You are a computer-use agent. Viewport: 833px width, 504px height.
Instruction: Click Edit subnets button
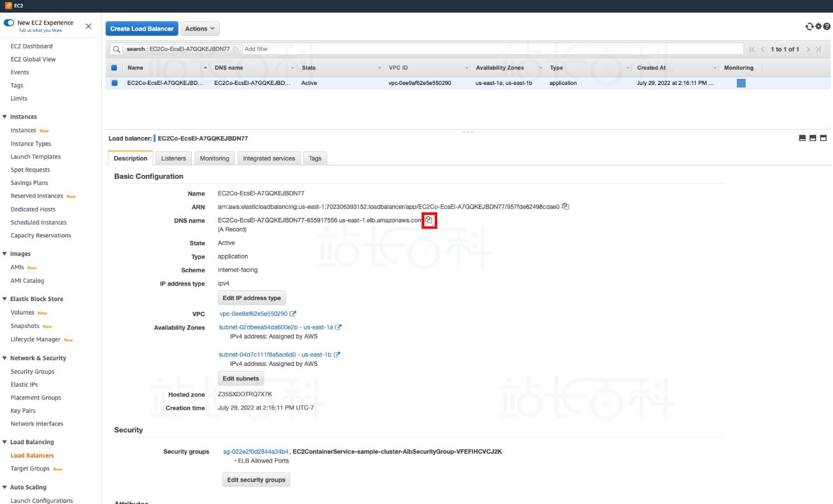[x=241, y=378]
